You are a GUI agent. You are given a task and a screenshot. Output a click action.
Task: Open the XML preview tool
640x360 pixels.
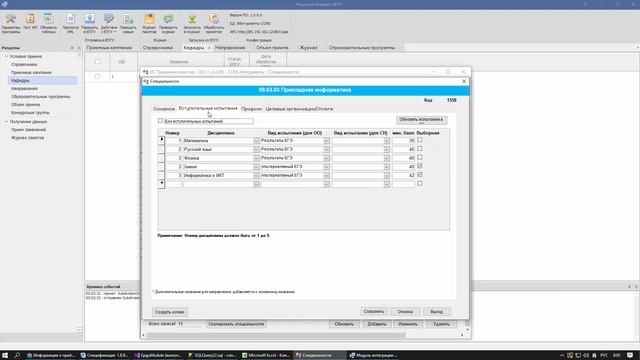click(71, 23)
